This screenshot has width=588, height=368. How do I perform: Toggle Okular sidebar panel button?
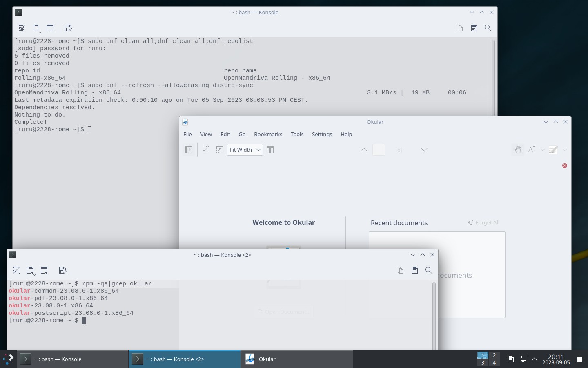coord(189,150)
